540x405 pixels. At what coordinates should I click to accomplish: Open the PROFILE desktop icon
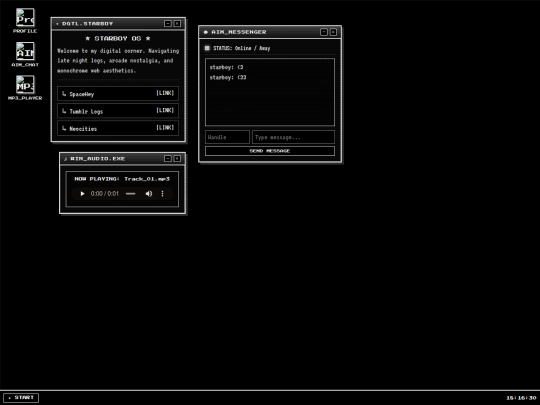click(x=25, y=21)
